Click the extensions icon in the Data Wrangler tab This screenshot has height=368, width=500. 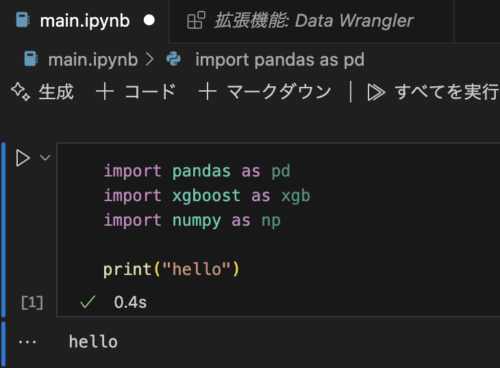[196, 20]
